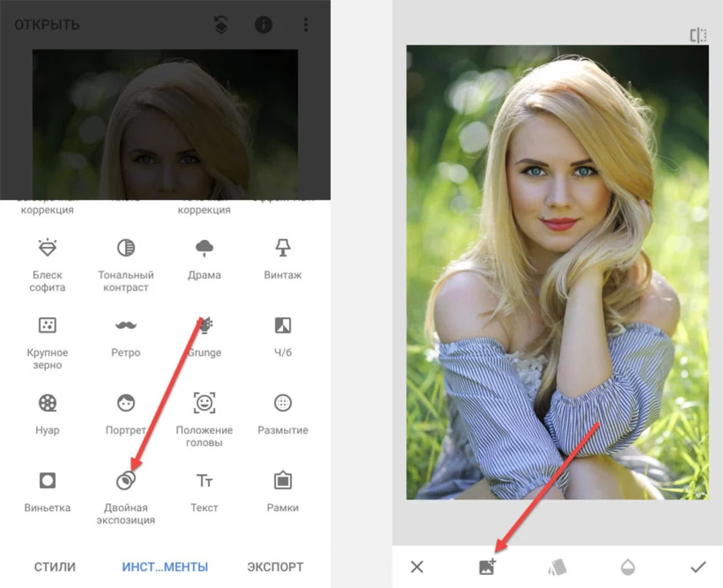The height and width of the screenshot is (588, 723).
Task: Tap the opacity droplet icon
Action: 628,566
